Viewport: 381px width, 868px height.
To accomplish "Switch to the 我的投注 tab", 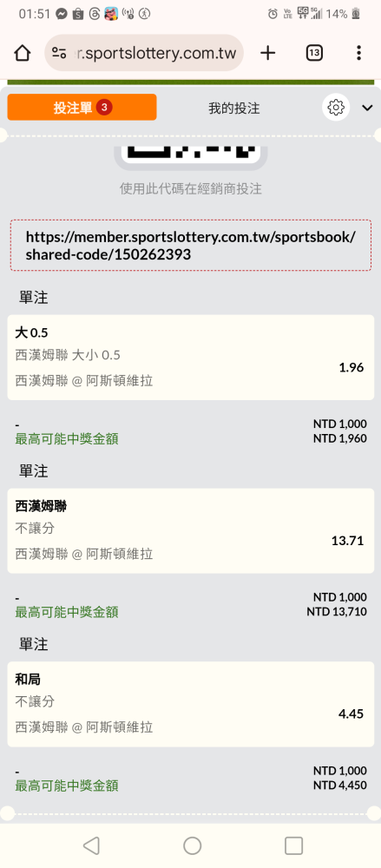I will click(x=233, y=108).
